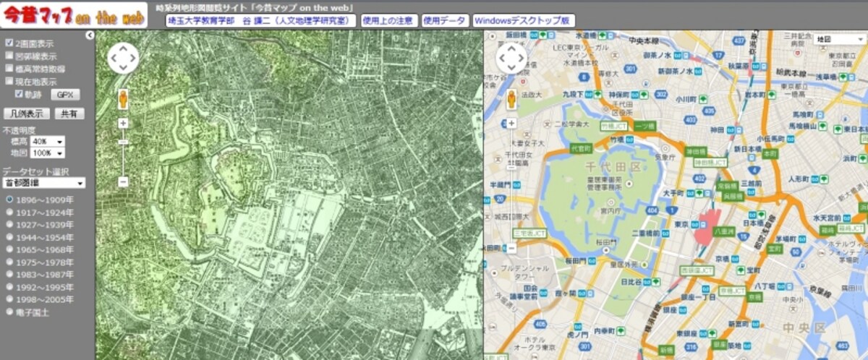The image size is (868, 360).
Task: Enable the 標高常時取得 checkbox
Action: (x=9, y=69)
